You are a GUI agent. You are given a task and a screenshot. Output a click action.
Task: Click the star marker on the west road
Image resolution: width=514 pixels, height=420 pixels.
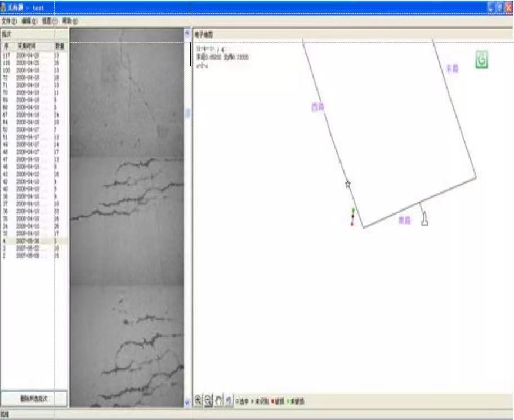347,184
